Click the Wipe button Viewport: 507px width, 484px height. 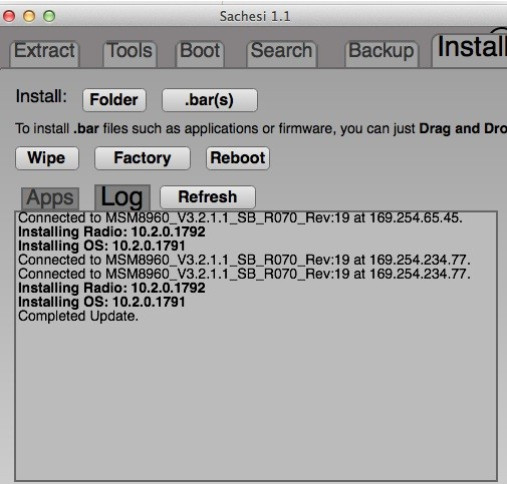point(47,158)
